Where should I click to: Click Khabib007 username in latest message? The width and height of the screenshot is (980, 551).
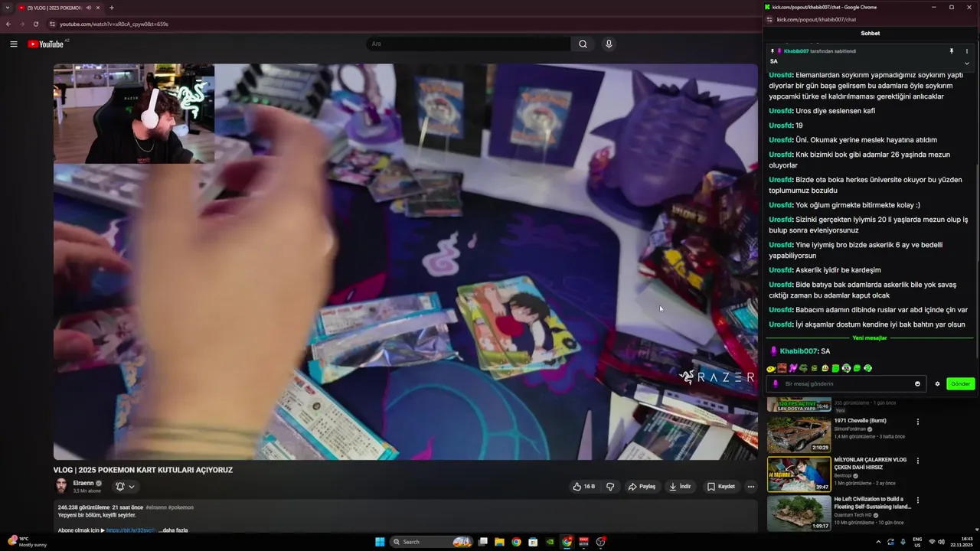point(798,351)
